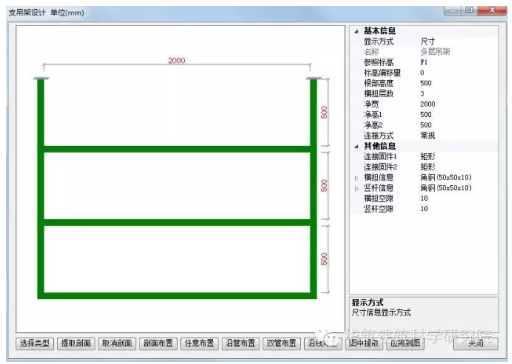Click the 关闭 button
The width and height of the screenshot is (512, 364).
coord(476,343)
